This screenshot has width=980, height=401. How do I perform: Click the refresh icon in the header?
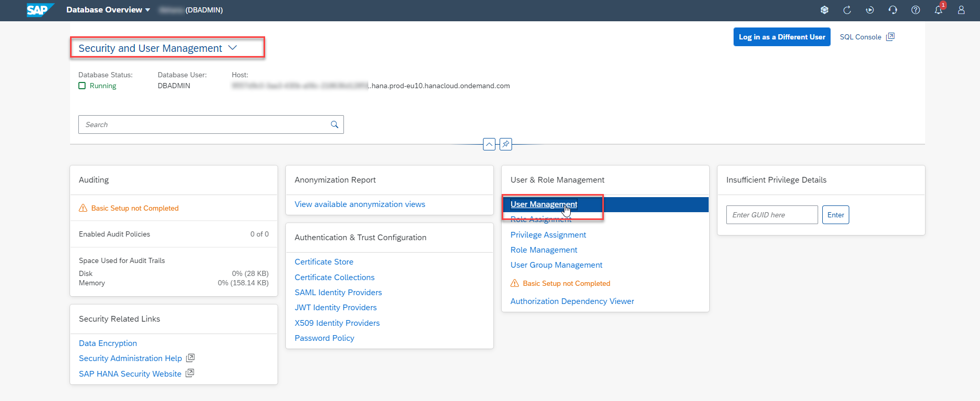click(x=847, y=10)
